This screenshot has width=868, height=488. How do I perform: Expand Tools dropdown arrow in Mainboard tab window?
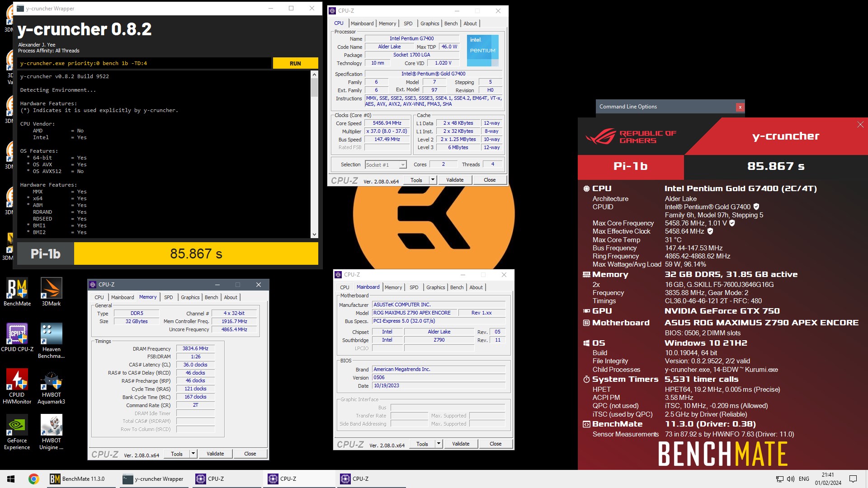click(x=439, y=444)
